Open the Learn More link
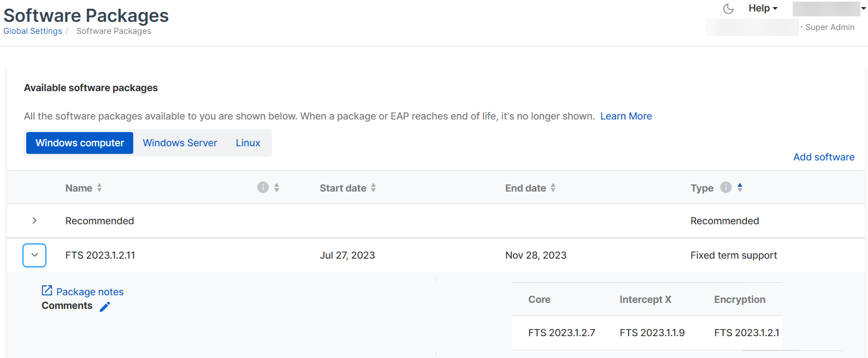 pos(626,116)
